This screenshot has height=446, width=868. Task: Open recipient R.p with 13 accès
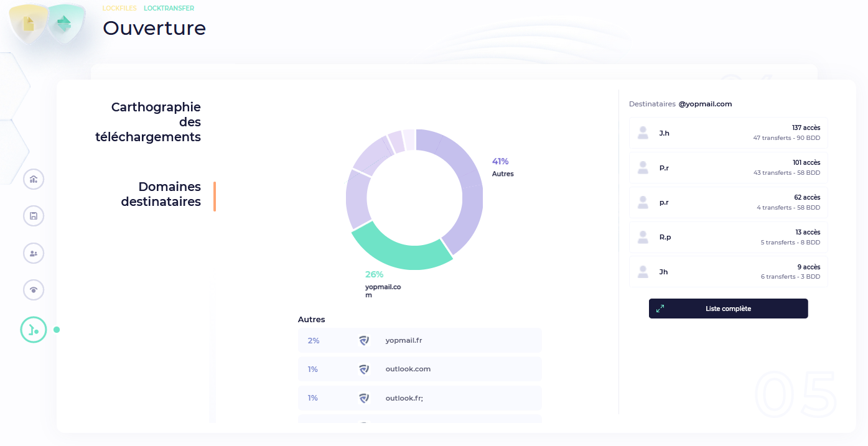pyautogui.click(x=728, y=237)
